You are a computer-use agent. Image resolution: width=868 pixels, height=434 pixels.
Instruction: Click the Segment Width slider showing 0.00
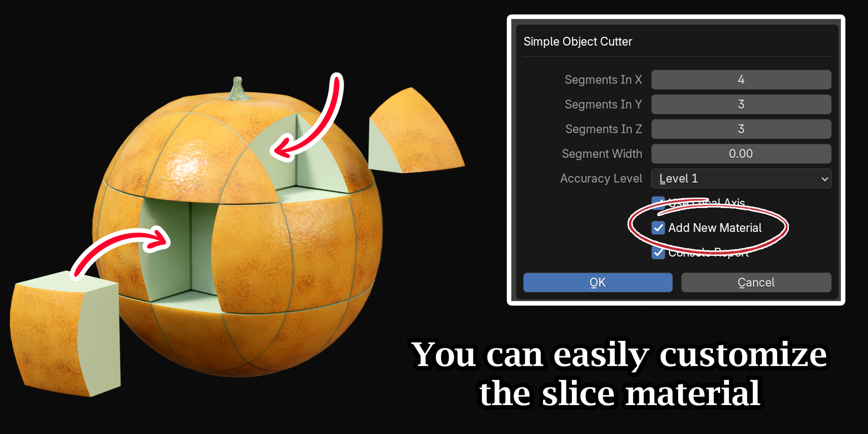click(741, 154)
